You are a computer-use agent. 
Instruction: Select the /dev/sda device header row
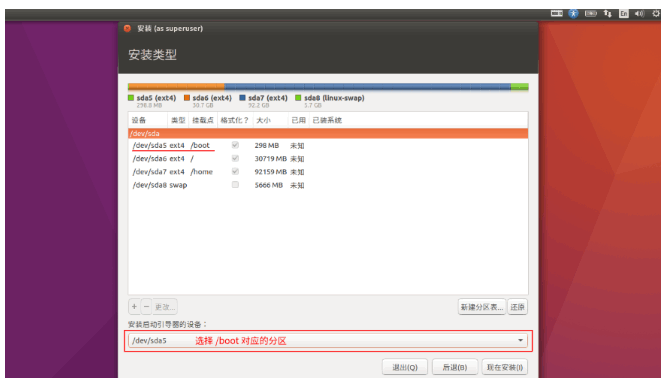(x=328, y=133)
